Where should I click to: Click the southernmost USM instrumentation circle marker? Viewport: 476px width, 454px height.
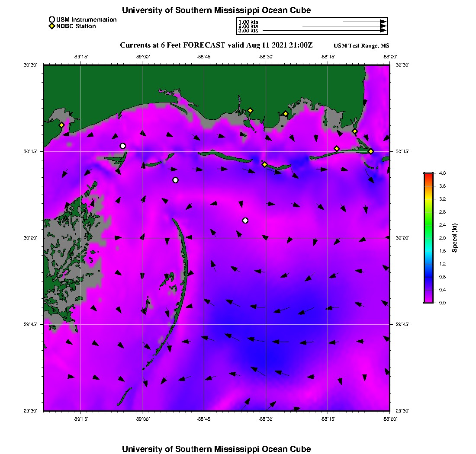[x=245, y=221]
